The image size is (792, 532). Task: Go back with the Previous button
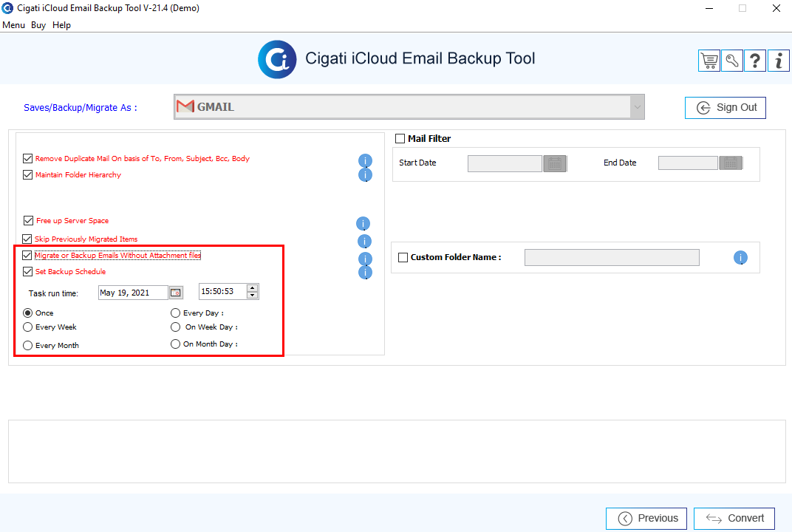(646, 519)
